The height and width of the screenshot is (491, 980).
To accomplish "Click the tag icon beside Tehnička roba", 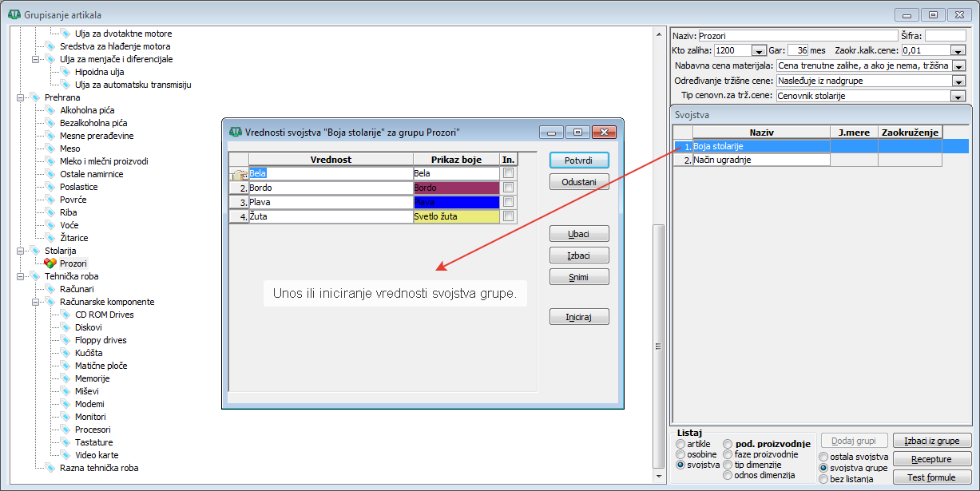I will coord(35,276).
